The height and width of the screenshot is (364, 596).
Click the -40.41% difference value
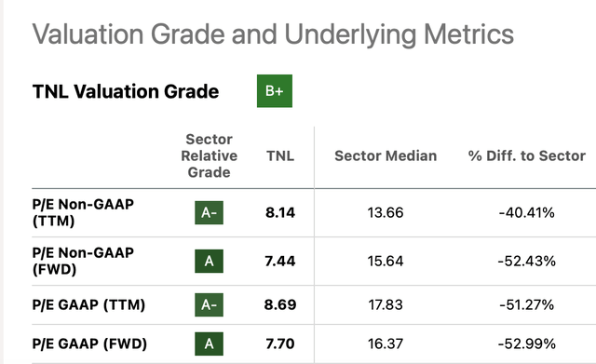(527, 212)
